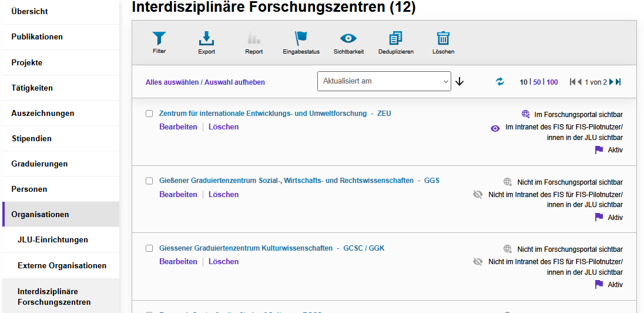Click the GCSC / GGK globe icon

pyautogui.click(x=508, y=249)
